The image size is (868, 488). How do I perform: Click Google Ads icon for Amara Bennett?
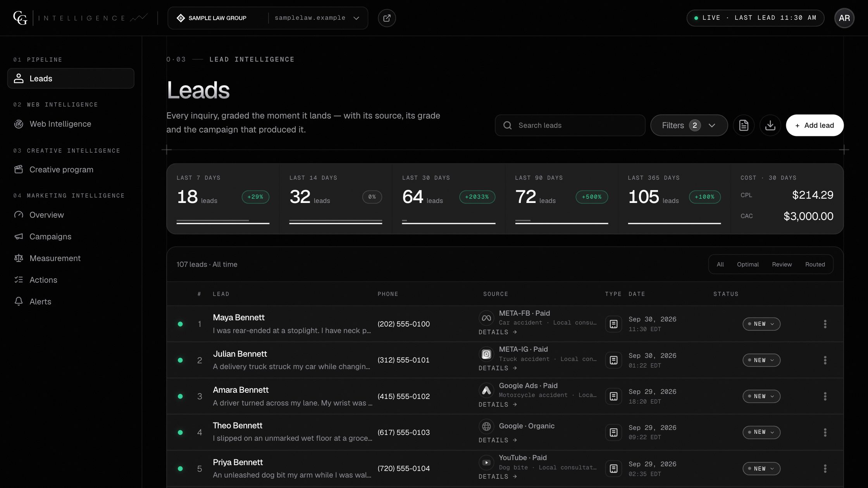coord(486,390)
